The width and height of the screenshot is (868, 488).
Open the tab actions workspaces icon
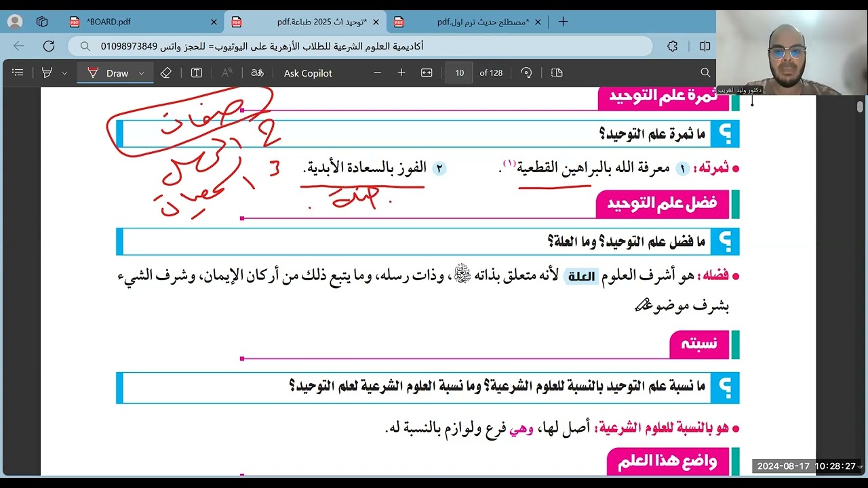tap(42, 22)
